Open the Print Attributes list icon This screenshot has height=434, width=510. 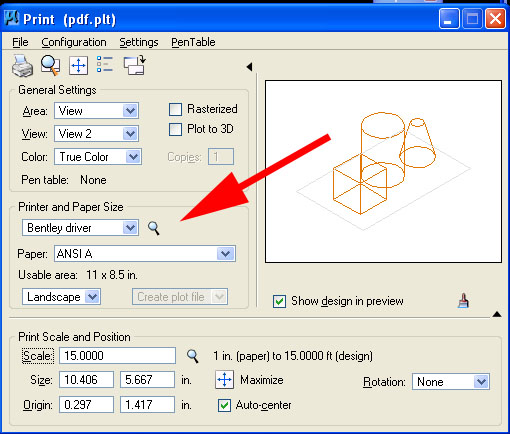click(x=105, y=64)
